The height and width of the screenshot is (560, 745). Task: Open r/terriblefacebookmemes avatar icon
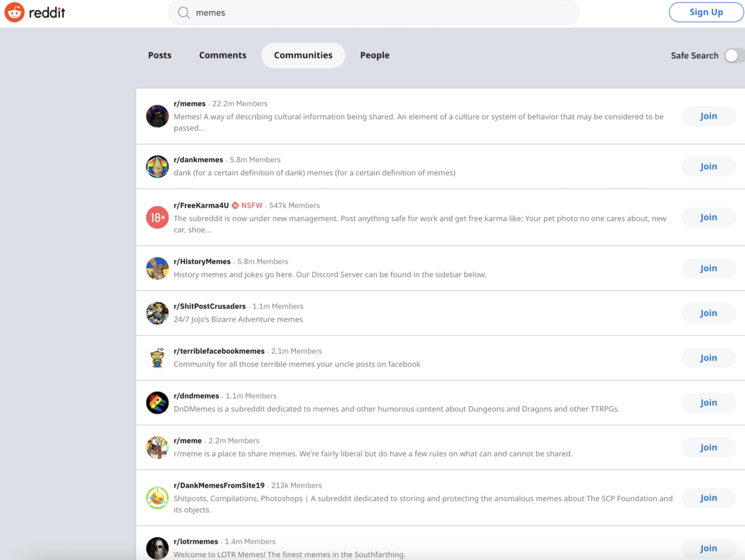point(157,358)
